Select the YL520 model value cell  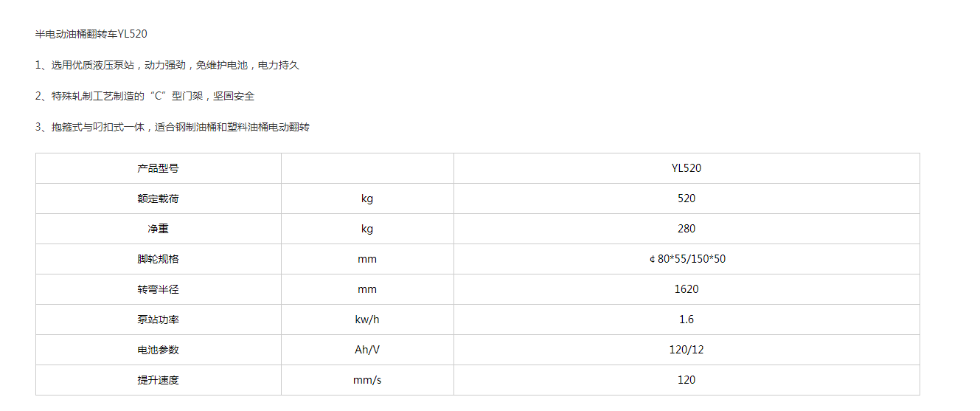tap(686, 168)
